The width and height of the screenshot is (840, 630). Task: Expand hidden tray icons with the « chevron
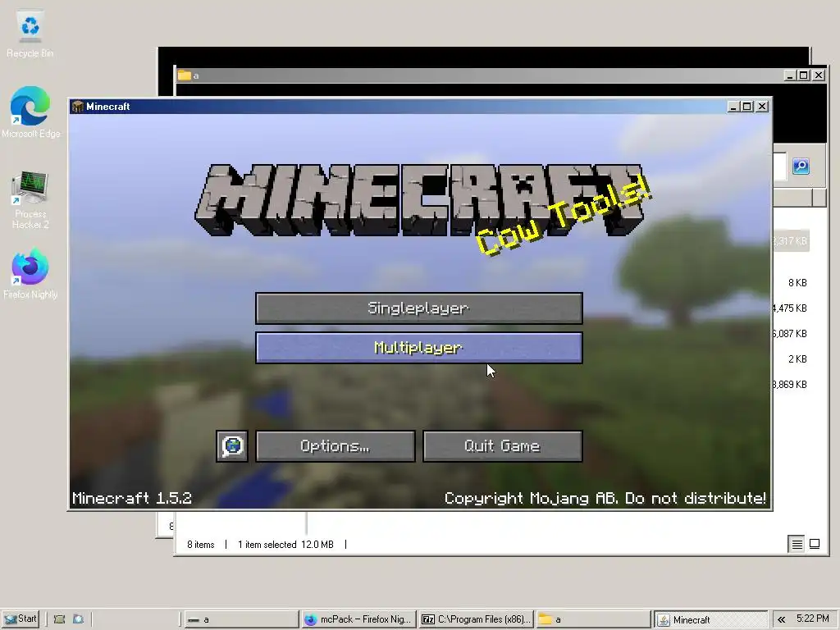tap(781, 619)
